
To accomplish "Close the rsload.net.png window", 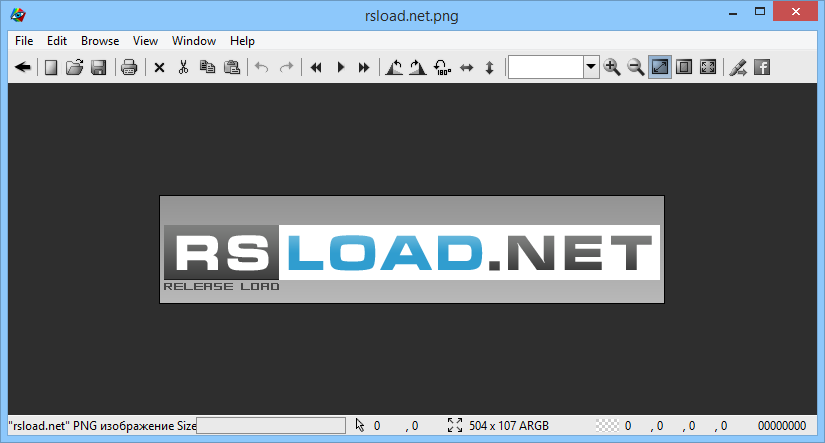I will pyautogui.click(x=796, y=12).
